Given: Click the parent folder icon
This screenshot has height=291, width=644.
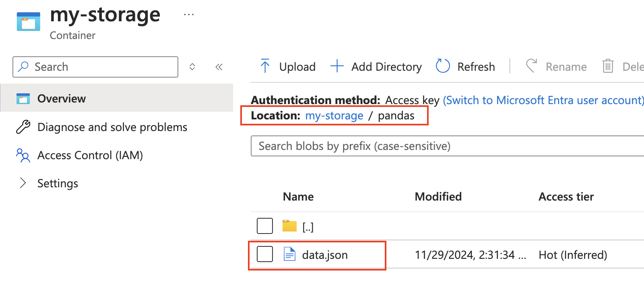Looking at the screenshot, I should (x=289, y=226).
